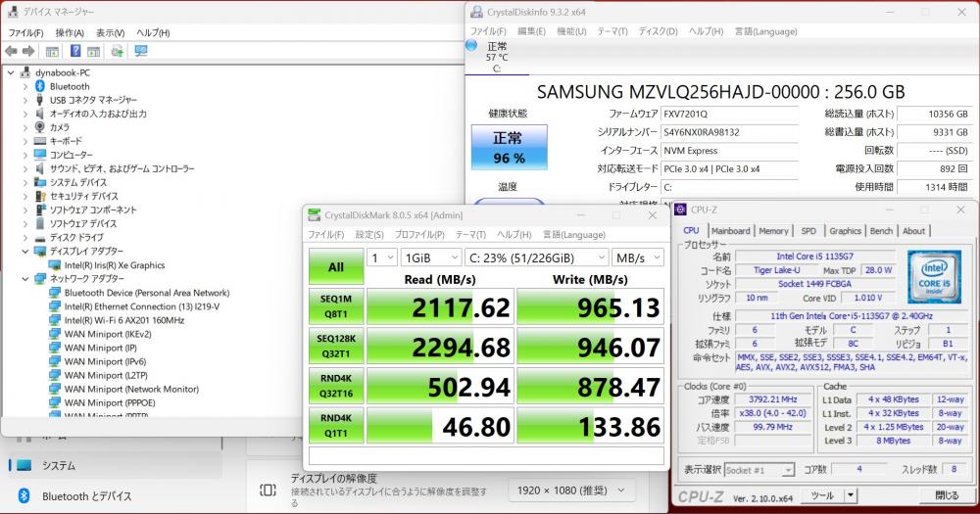
Task: Select Bluetooth とデバイス in Settings sidebar
Action: pos(87,496)
